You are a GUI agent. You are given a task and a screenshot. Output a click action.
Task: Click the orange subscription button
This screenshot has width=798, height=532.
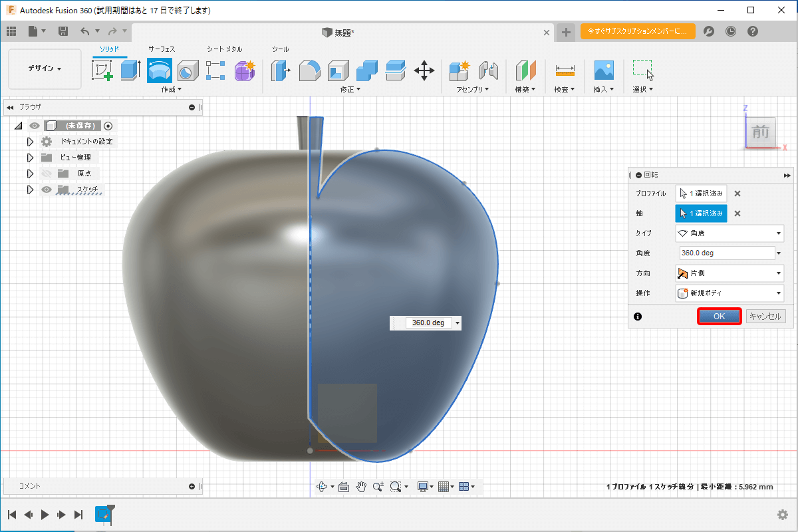pyautogui.click(x=638, y=31)
